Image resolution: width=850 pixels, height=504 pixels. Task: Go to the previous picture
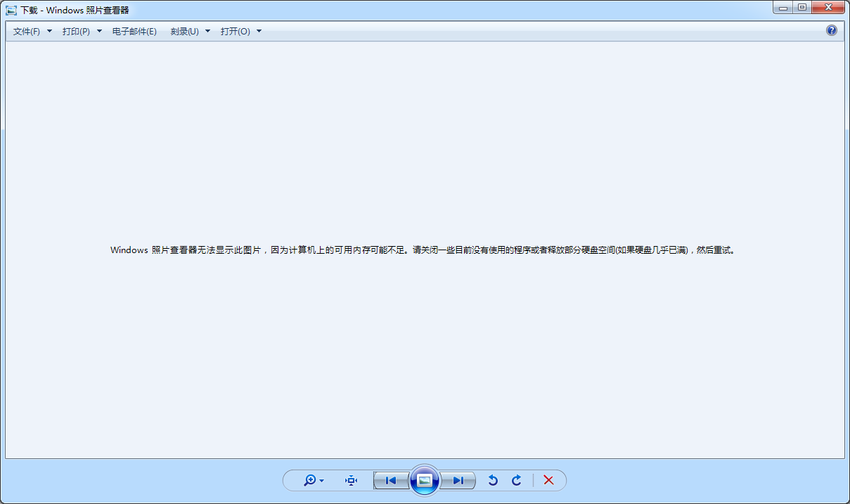pos(391,481)
